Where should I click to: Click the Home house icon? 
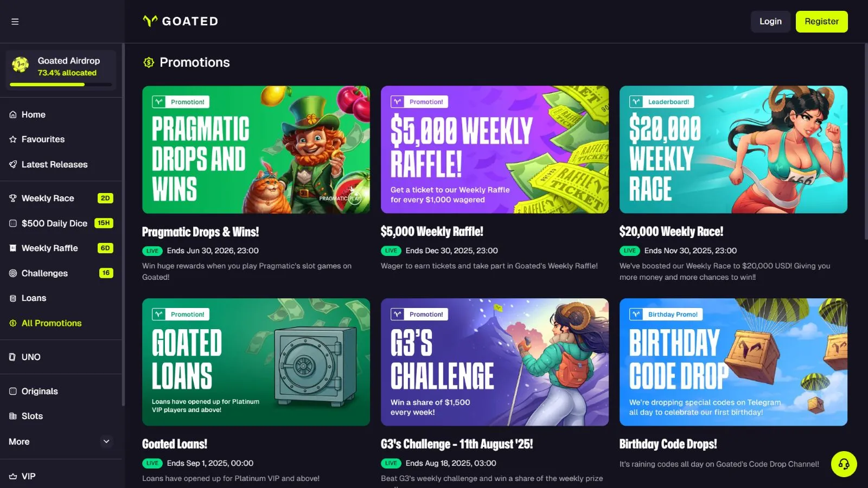(x=13, y=114)
